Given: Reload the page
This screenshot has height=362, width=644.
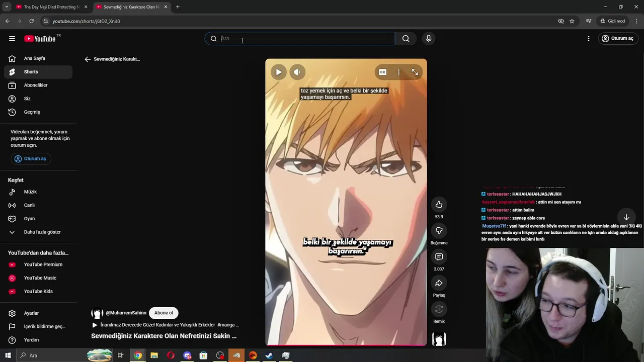Looking at the screenshot, I should click(31, 21).
